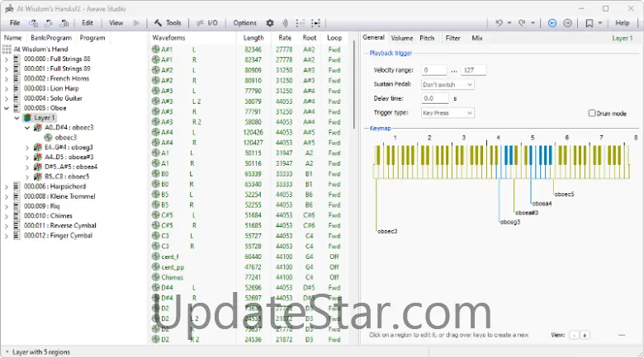Click the redo arrow icon
This screenshot has width=644, height=358.
[522, 23]
